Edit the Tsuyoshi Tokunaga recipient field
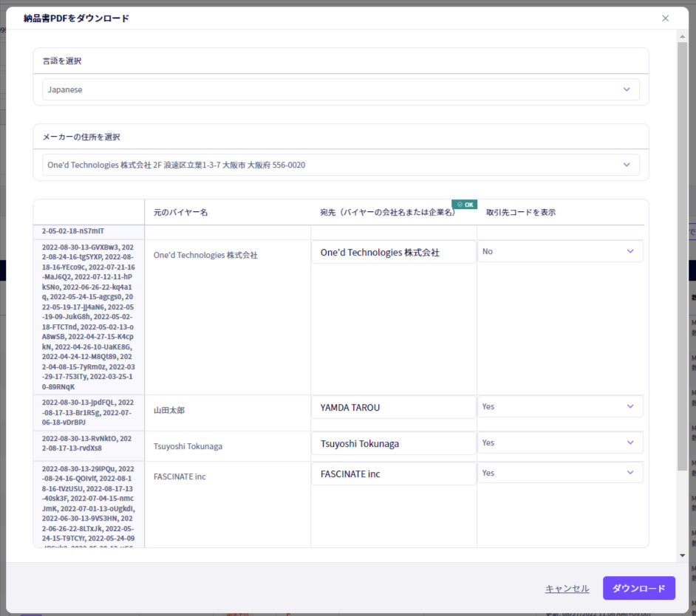This screenshot has height=616, width=696. [x=394, y=443]
